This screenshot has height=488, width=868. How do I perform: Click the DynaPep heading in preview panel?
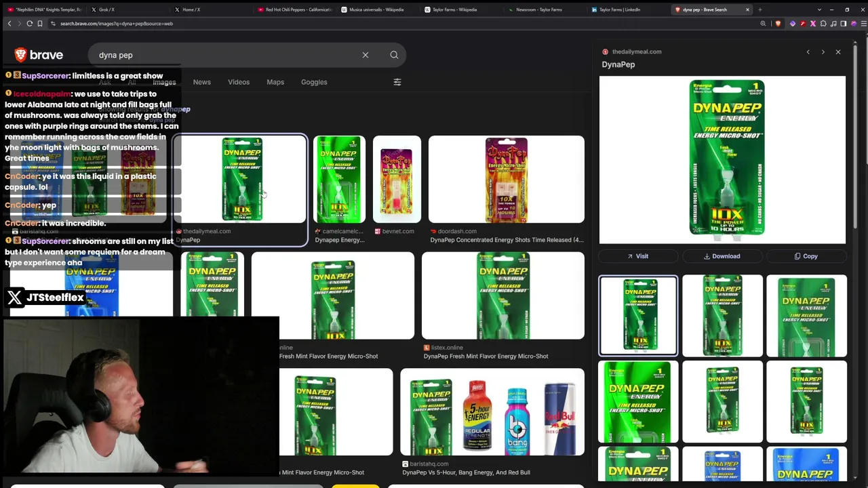pyautogui.click(x=618, y=64)
